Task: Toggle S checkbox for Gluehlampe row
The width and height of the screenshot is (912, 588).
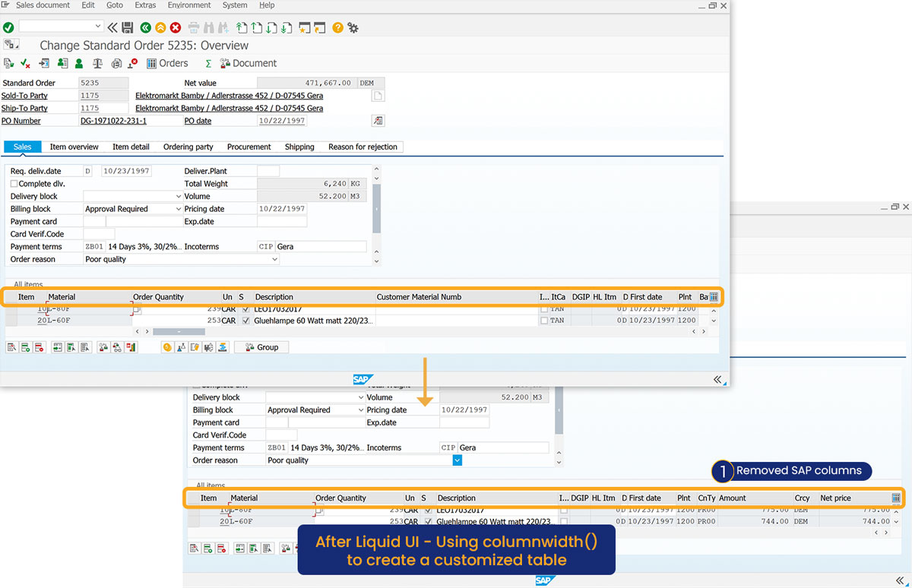Action: [x=245, y=321]
